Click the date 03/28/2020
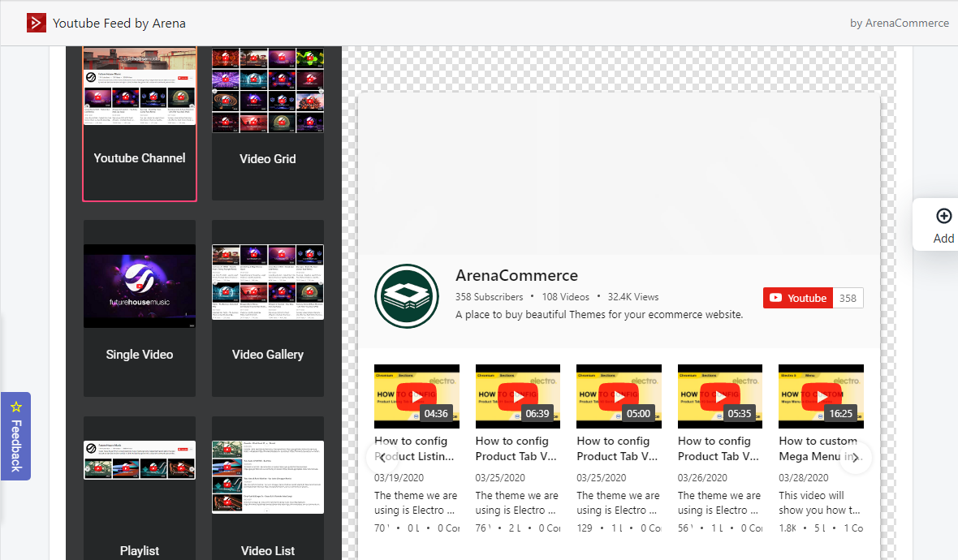Image resolution: width=958 pixels, height=560 pixels. (x=804, y=477)
